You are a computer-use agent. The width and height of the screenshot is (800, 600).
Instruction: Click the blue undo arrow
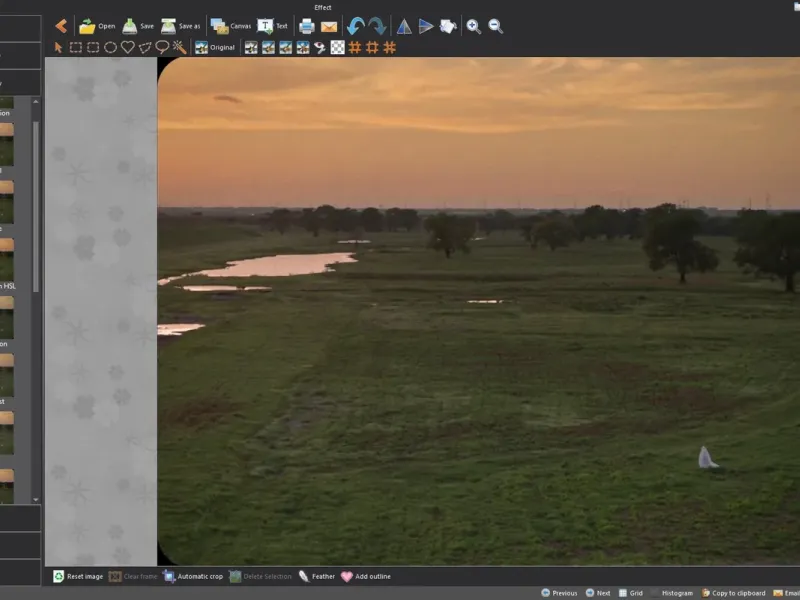(355, 26)
